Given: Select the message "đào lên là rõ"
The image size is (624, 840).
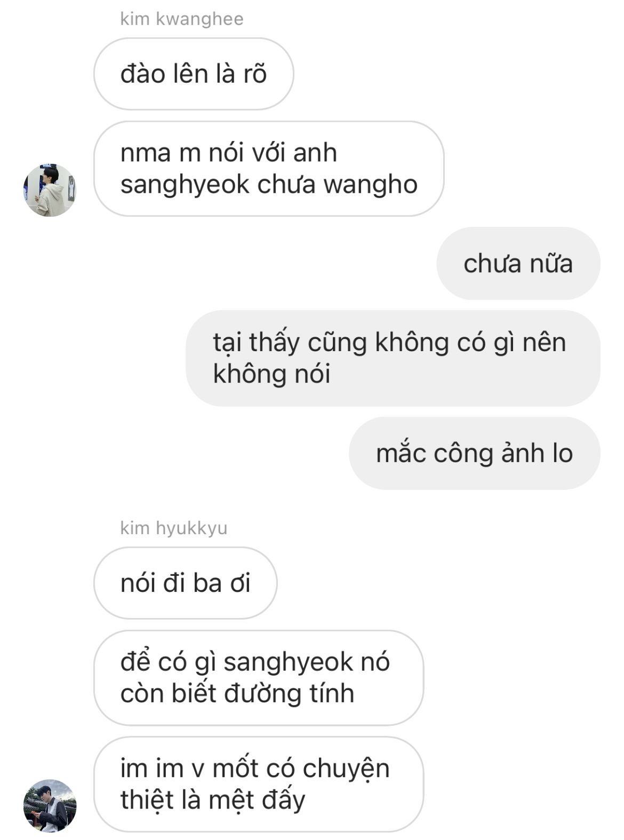Looking at the screenshot, I should tap(194, 74).
